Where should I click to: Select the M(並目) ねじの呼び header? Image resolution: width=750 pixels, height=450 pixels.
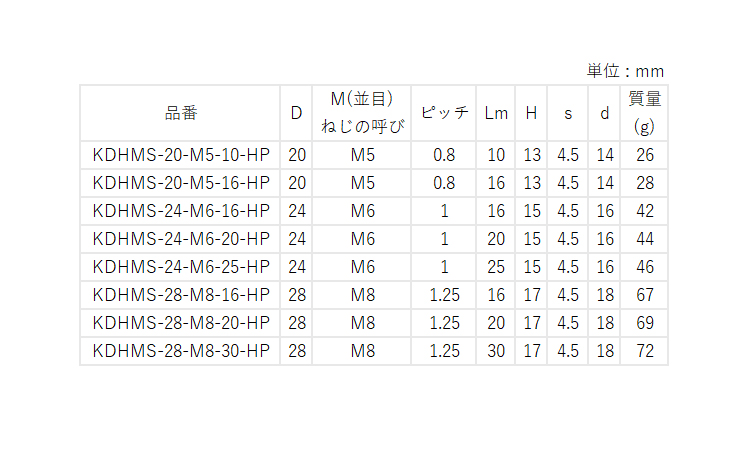point(362,113)
